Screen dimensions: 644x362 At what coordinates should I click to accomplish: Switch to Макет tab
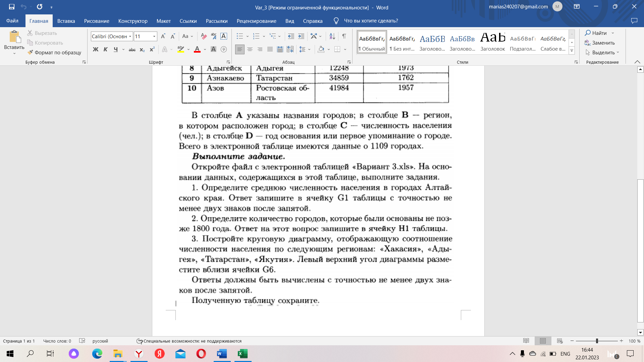[164, 21]
